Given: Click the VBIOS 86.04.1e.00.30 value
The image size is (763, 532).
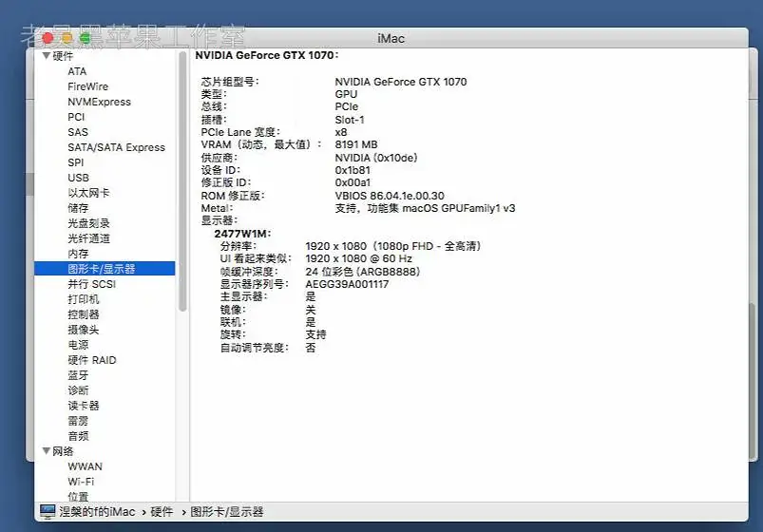Looking at the screenshot, I should 390,196.
